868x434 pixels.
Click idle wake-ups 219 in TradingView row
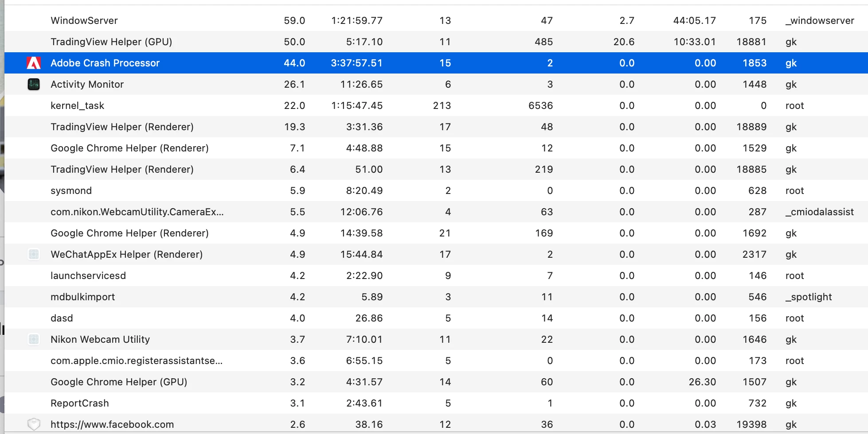tap(543, 169)
